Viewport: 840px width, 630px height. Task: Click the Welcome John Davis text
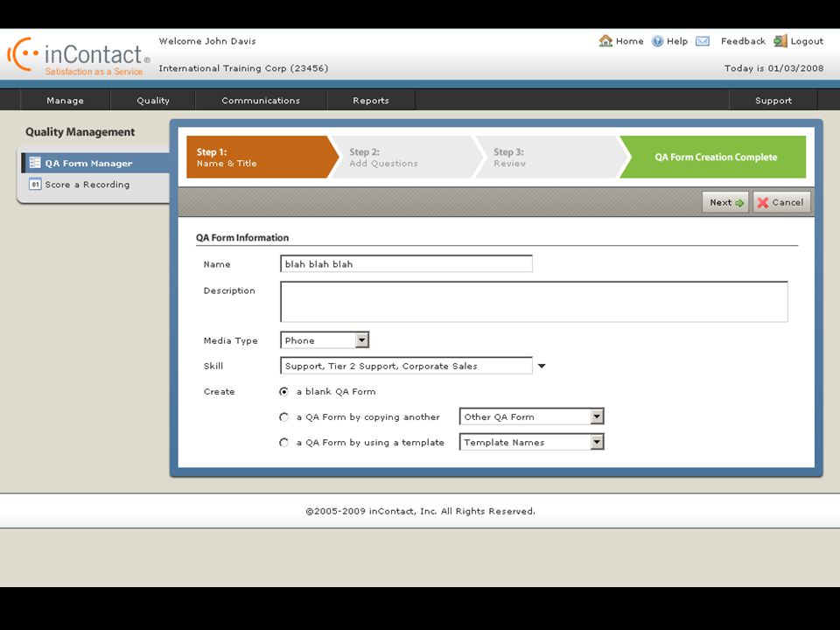[207, 41]
